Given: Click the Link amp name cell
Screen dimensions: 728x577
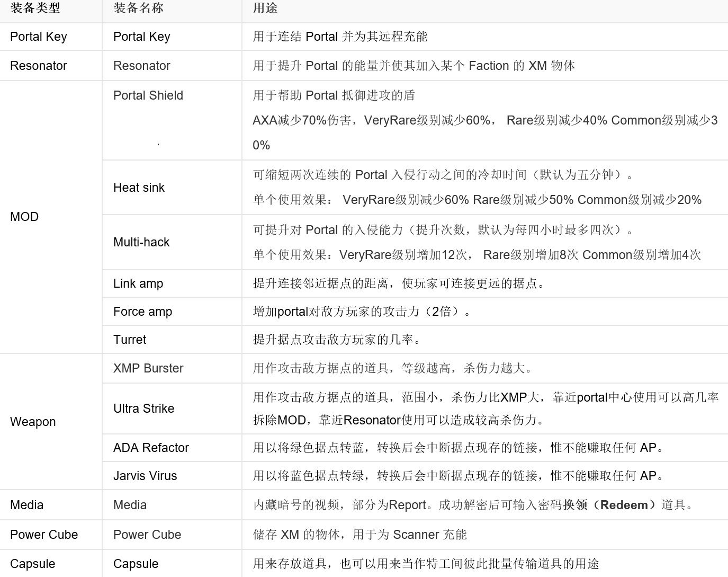Looking at the screenshot, I should [x=138, y=283].
